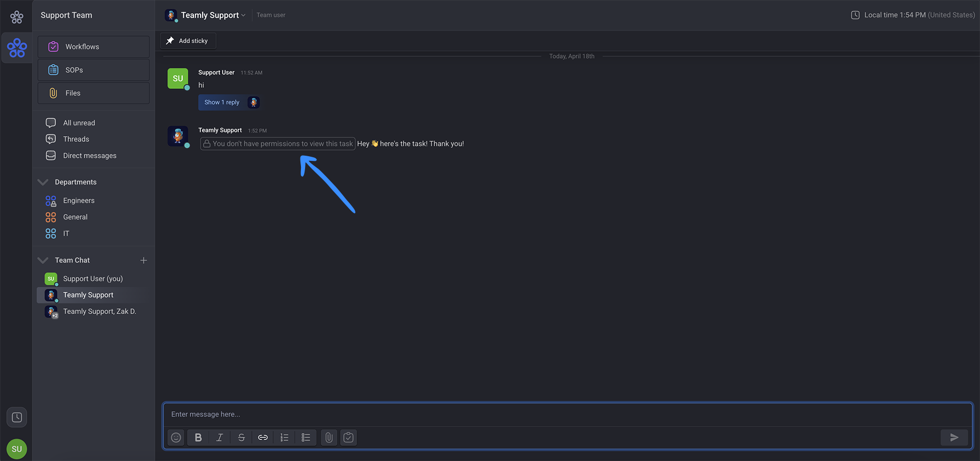The height and width of the screenshot is (461, 980).
Task: Click the locked task permission chip
Action: (x=278, y=144)
